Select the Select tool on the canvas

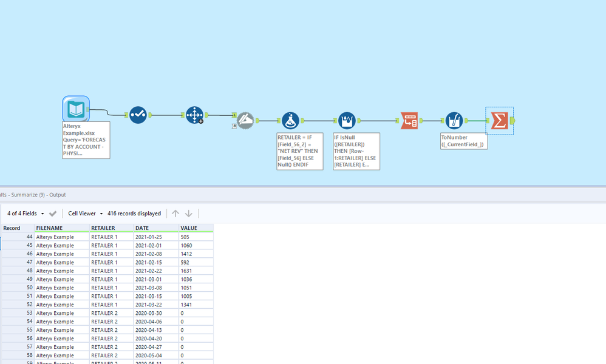click(x=138, y=115)
